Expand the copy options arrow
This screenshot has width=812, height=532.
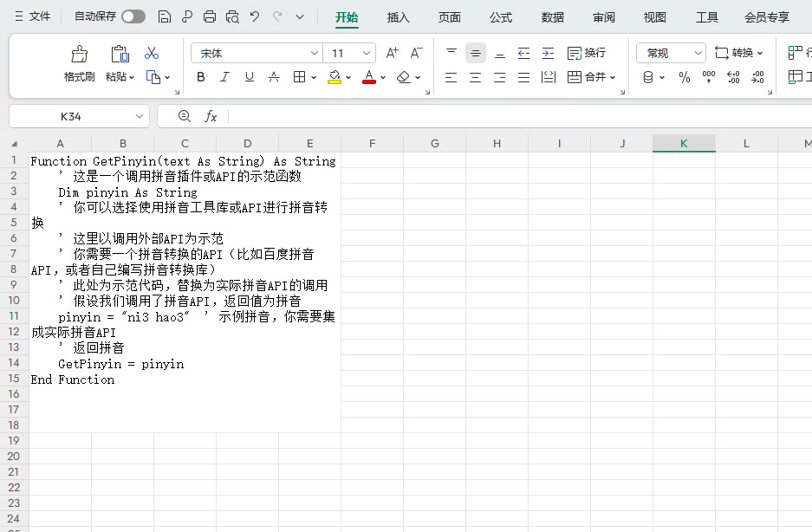point(167,78)
